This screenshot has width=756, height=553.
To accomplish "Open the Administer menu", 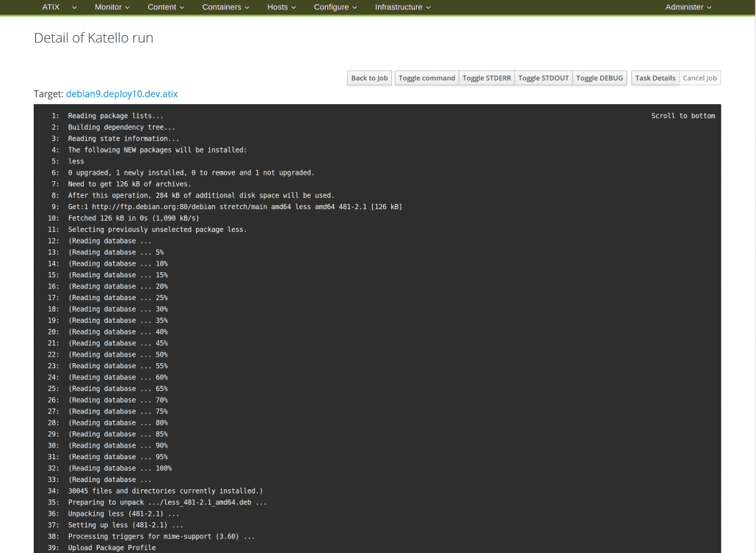I will coord(687,7).
